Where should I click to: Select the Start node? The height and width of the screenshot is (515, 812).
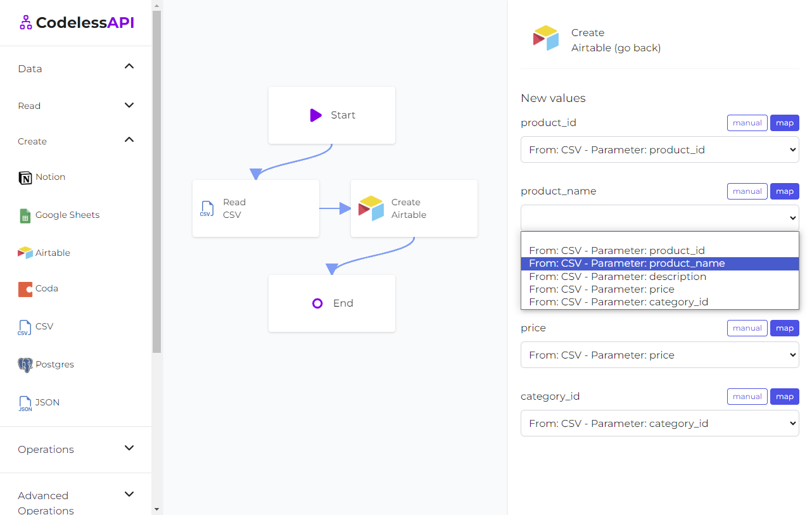[x=332, y=115]
